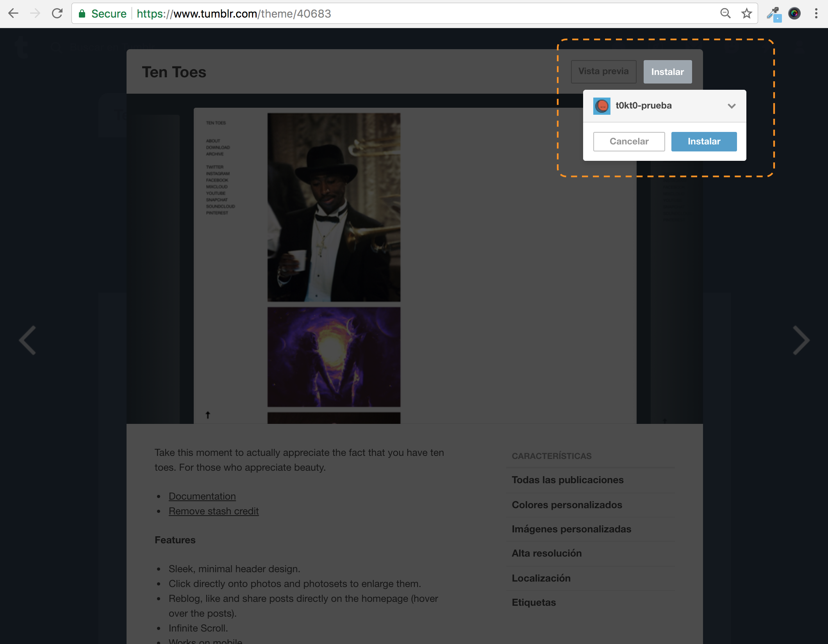Click ARCHIVE in the theme preview menu

click(x=215, y=154)
